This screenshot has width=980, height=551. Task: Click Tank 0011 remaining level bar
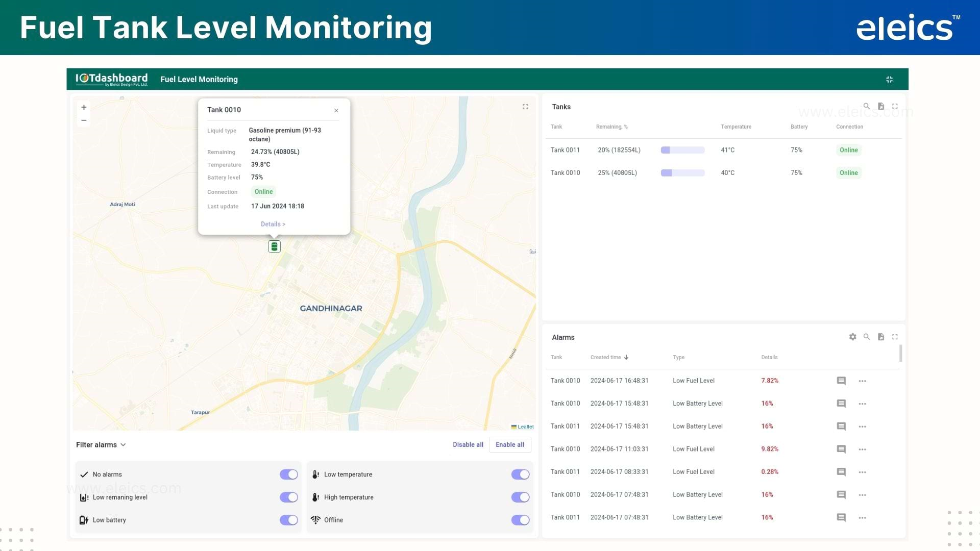point(682,150)
